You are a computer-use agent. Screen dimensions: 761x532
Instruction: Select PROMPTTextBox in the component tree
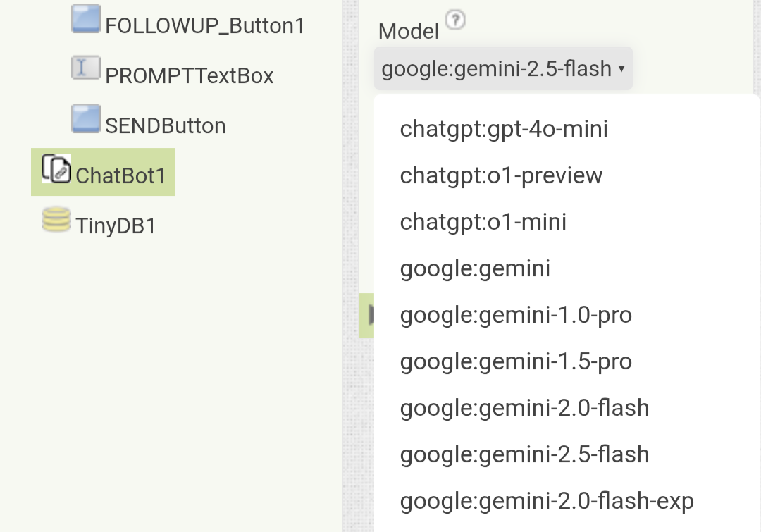[x=189, y=76]
